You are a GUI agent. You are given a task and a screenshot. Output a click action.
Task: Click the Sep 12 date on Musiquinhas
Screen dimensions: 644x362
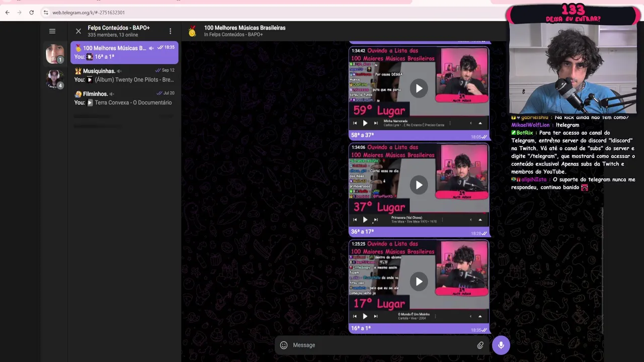168,70
